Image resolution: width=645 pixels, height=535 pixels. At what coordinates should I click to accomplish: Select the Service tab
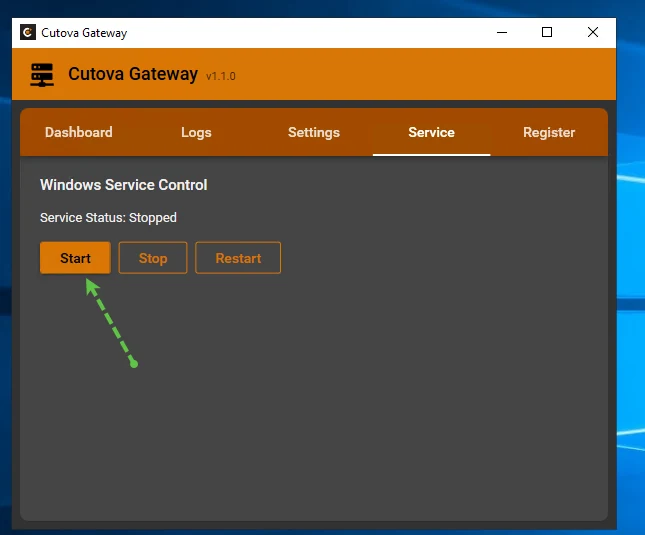click(432, 132)
